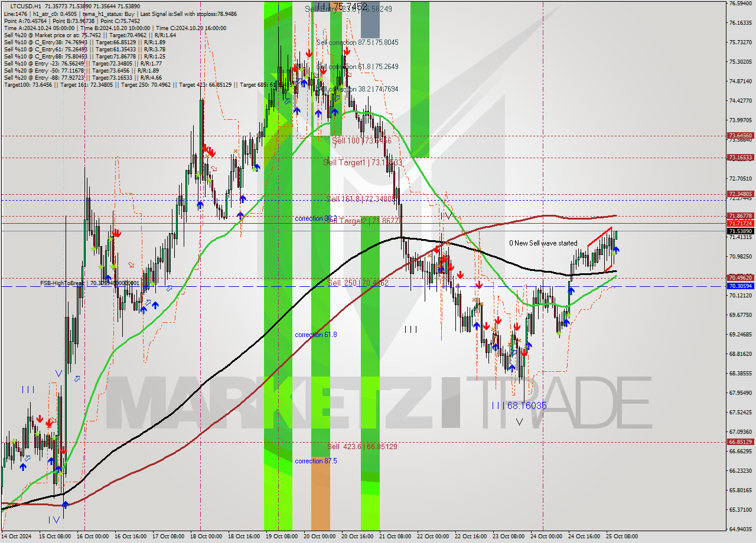The height and width of the screenshot is (543, 756).
Task: Click the 'Sell Entry -23.6 | 76.56249' label
Action: pos(348,9)
